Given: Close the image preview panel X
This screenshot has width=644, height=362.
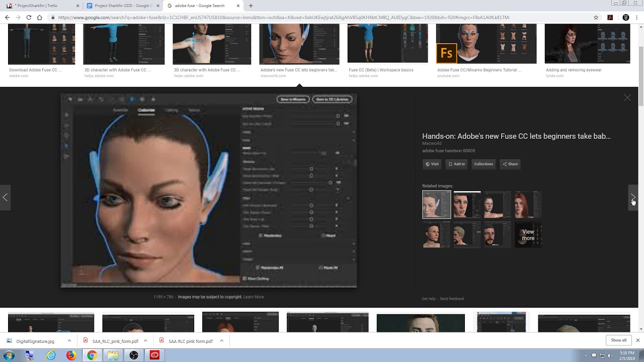Looking at the screenshot, I should [x=627, y=98].
